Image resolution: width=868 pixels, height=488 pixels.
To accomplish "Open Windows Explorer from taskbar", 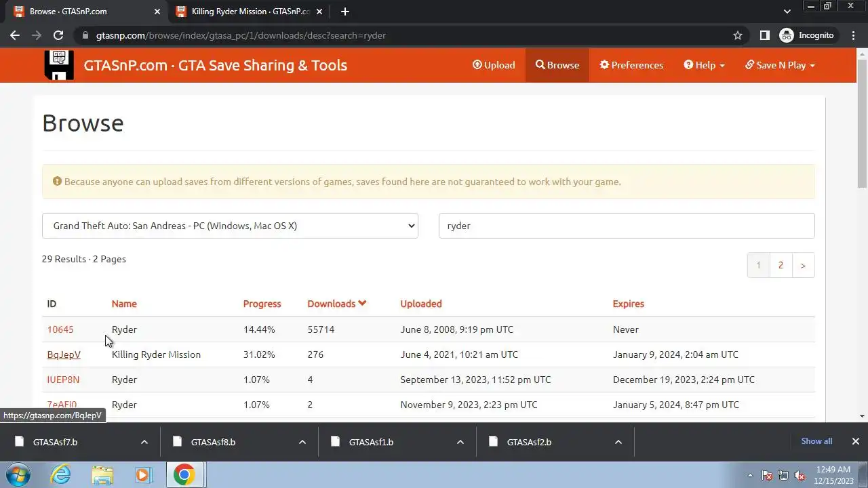I will pos(102,474).
